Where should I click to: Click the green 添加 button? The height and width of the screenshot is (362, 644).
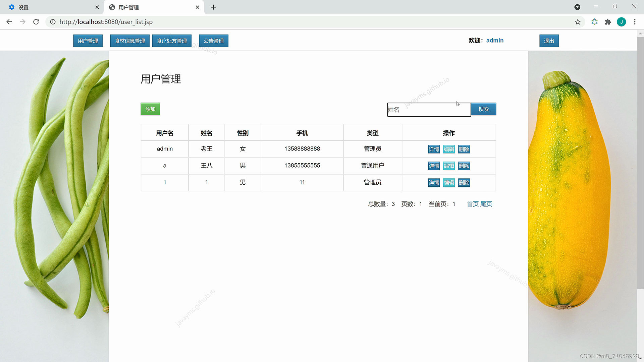point(150,109)
